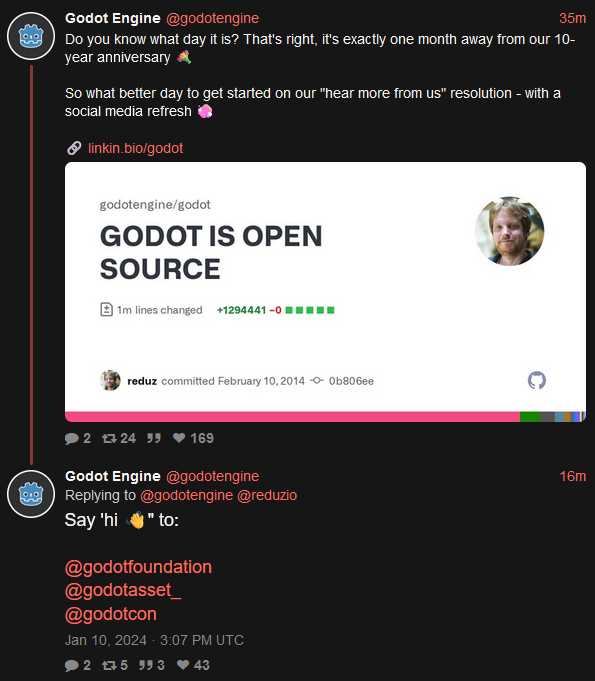Open Godot Engine avatar on first post
This screenshot has height=681, width=595.
(x=31, y=36)
